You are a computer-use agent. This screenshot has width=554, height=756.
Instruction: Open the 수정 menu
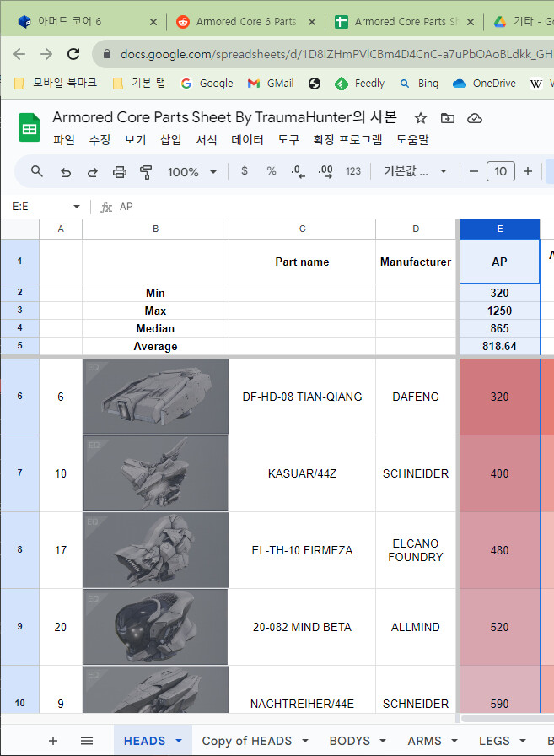pyautogui.click(x=100, y=140)
